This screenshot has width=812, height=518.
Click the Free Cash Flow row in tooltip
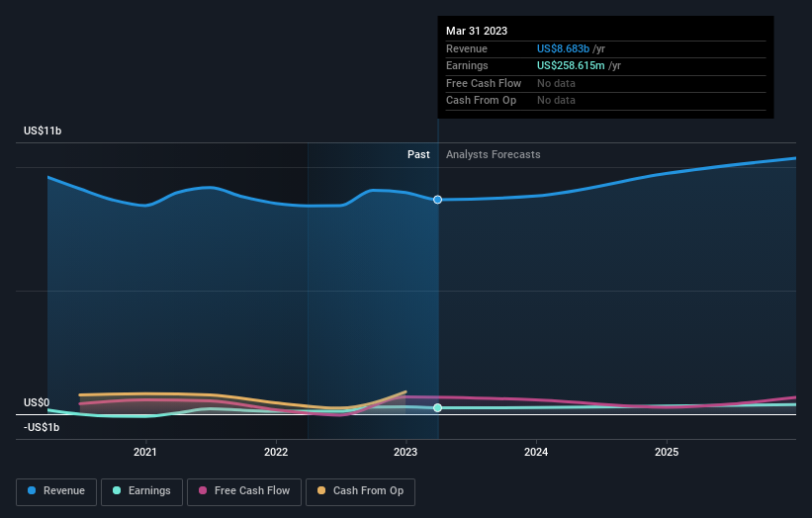pyautogui.click(x=605, y=83)
